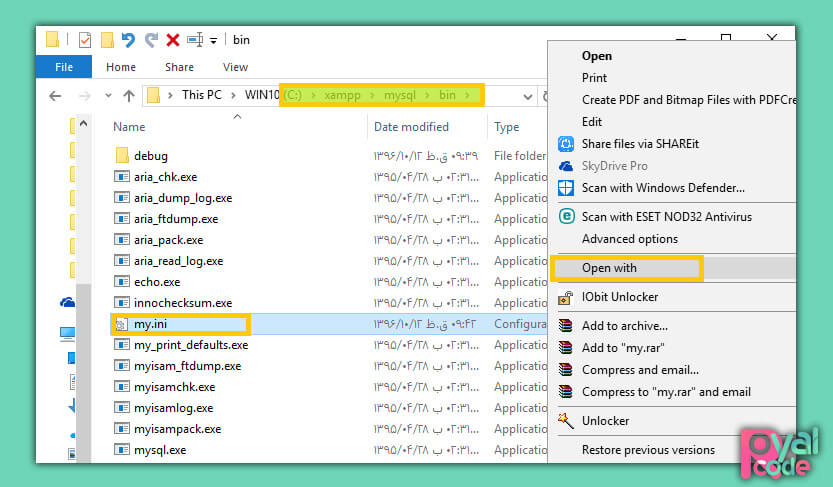Choose Create PDF and Bitmap Files with PDFCreator

click(688, 100)
